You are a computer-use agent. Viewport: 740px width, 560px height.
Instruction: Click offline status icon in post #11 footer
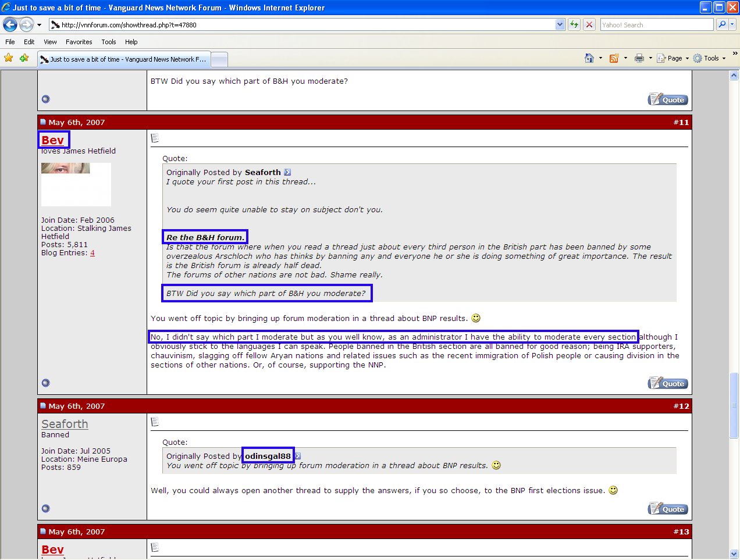click(46, 383)
